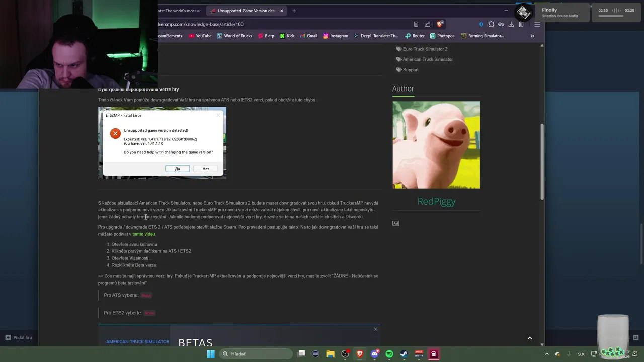Open the Brave hamburger menu

[x=537, y=24]
